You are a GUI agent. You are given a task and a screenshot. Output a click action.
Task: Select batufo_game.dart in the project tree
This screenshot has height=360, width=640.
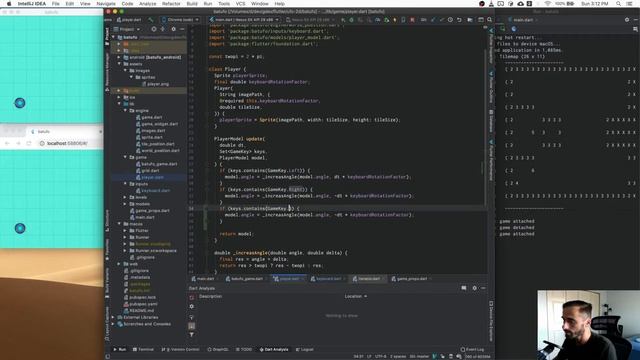156,164
